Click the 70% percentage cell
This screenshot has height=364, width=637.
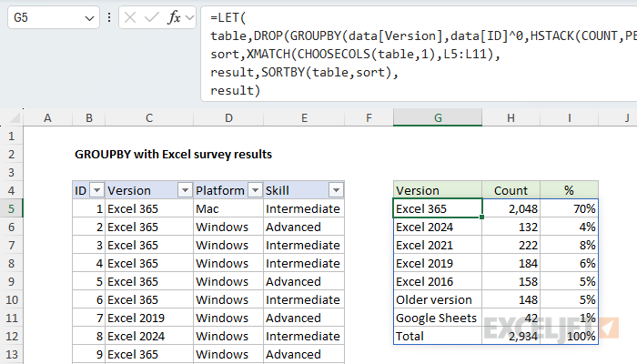click(569, 208)
